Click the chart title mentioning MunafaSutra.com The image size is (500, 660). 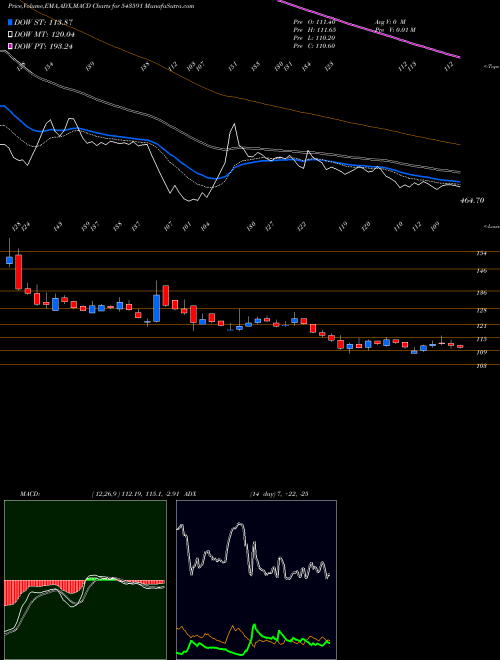[101, 7]
